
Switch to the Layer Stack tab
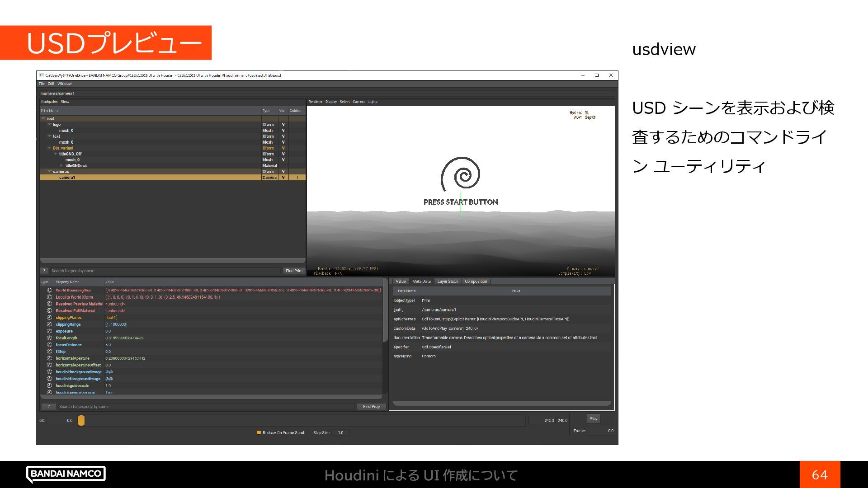[448, 282]
